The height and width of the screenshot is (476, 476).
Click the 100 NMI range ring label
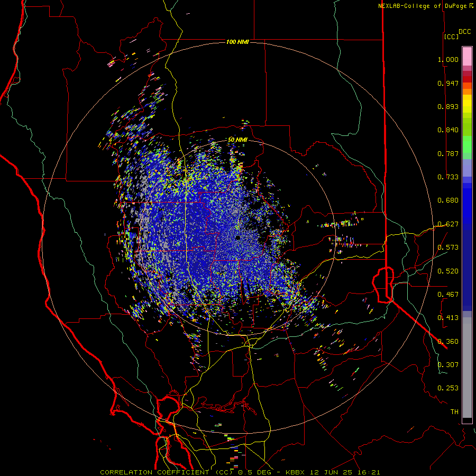point(237,42)
